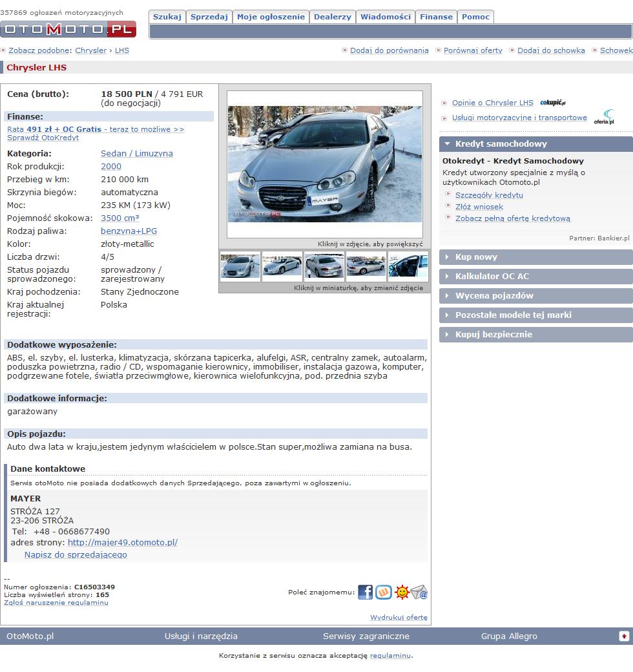Viewport: 633px width, 672px height.
Task: Expand the Kup nowy section
Action: pos(535,257)
